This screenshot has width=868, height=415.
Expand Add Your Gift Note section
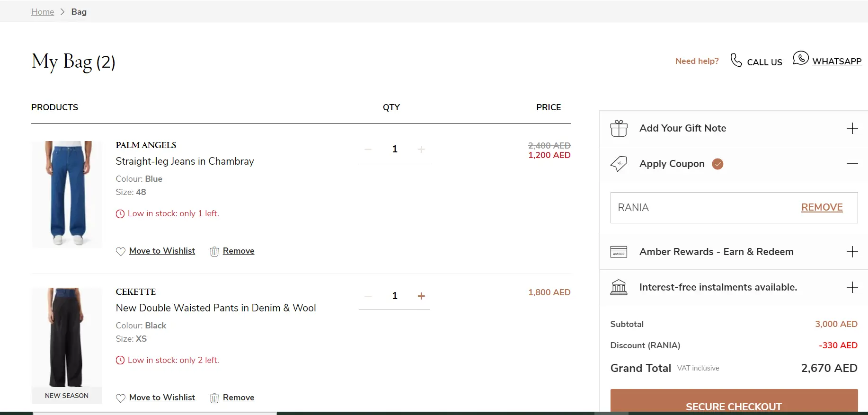pyautogui.click(x=852, y=128)
